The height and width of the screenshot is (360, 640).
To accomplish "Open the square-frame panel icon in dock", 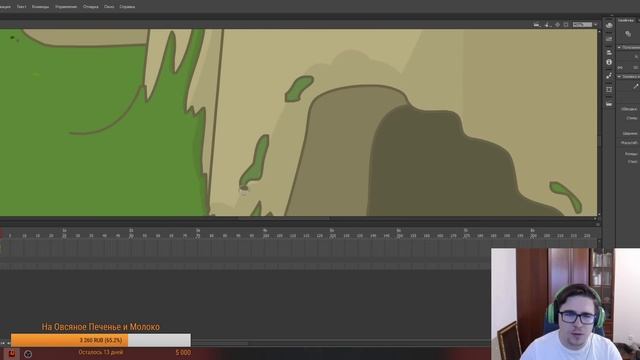I will point(609,89).
